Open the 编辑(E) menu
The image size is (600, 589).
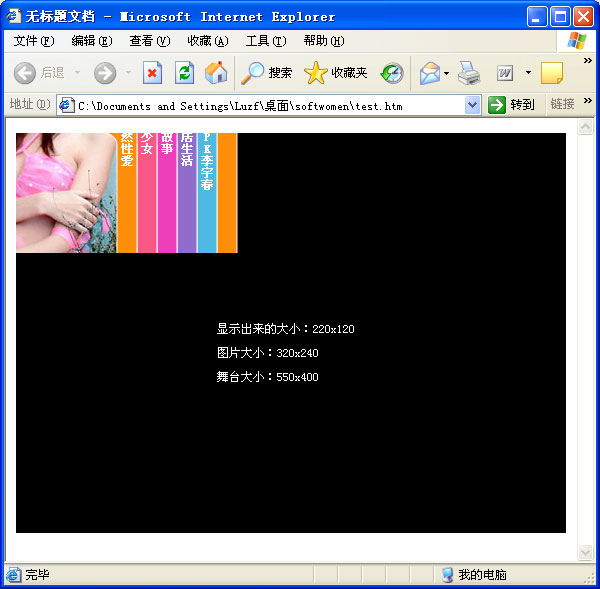[x=92, y=41]
